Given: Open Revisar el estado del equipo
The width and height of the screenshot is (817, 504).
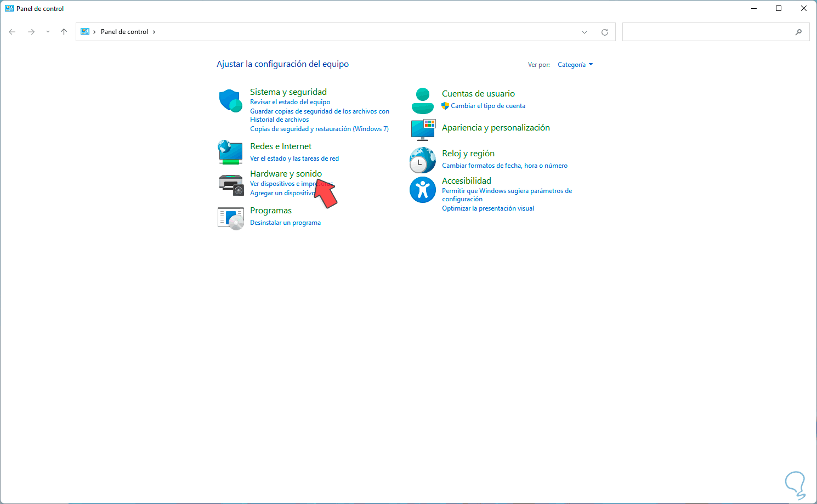Looking at the screenshot, I should [290, 102].
